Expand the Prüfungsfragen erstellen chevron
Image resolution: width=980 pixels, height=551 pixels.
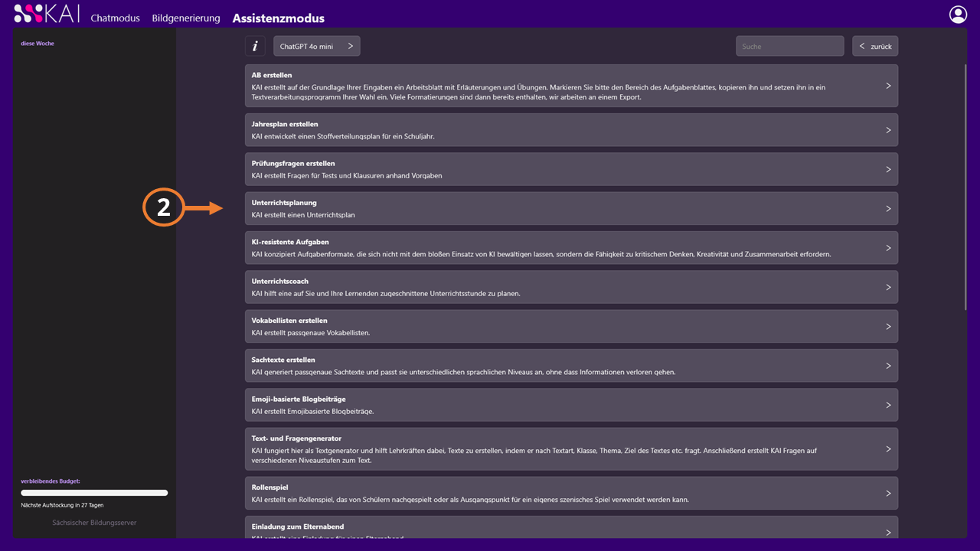[888, 169]
